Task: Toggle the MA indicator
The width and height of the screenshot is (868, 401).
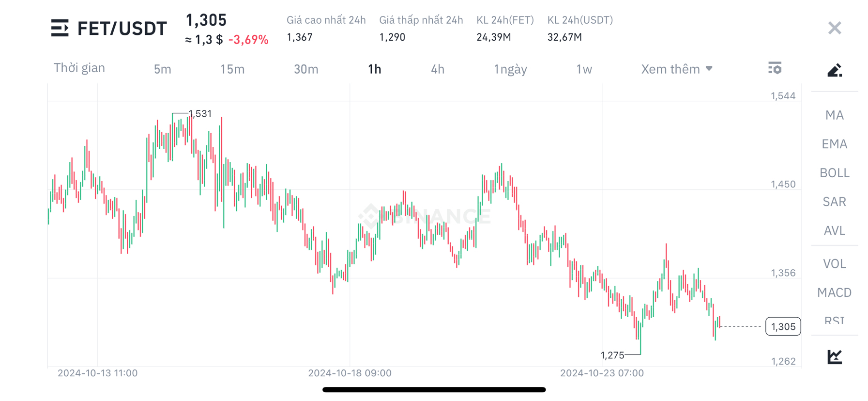Action: 834,115
